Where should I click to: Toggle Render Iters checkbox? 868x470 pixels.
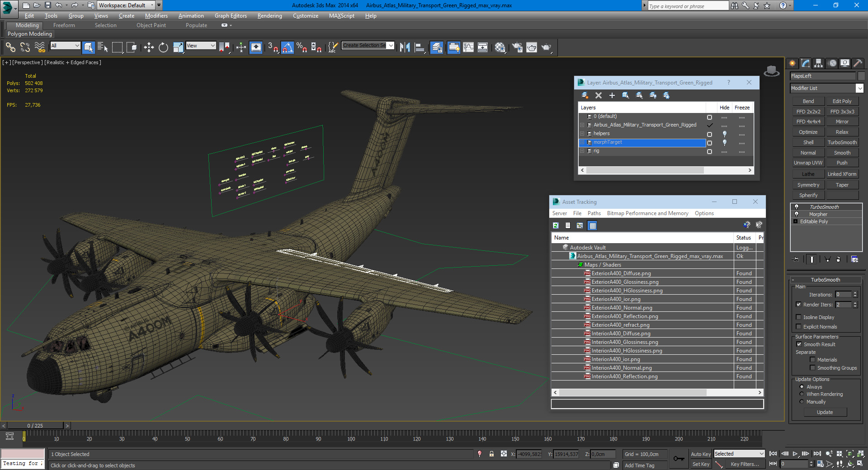tap(798, 305)
